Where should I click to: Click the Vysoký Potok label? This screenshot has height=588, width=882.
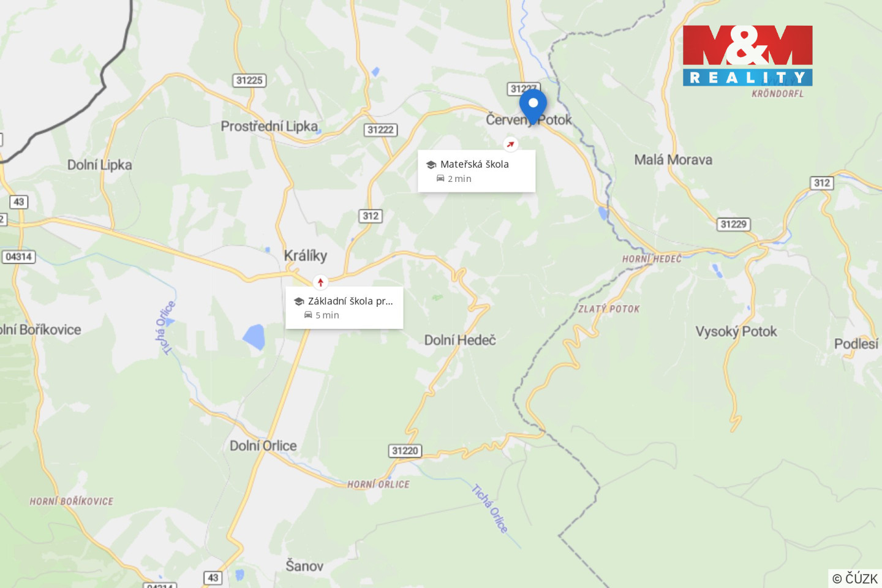click(736, 331)
